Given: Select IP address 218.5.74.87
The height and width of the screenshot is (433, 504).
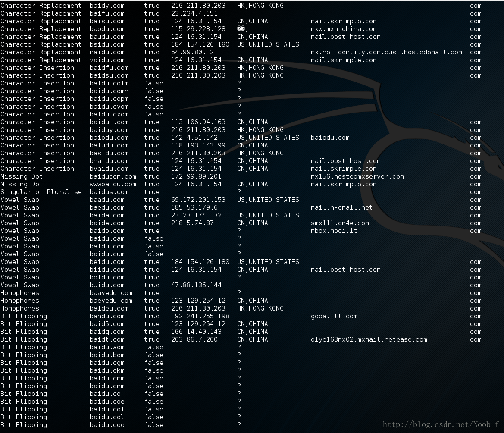Looking at the screenshot, I should 192,223.
